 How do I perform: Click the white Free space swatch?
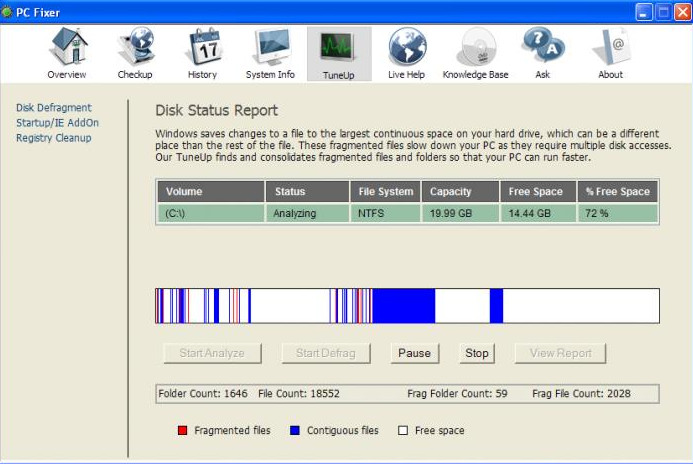403,430
